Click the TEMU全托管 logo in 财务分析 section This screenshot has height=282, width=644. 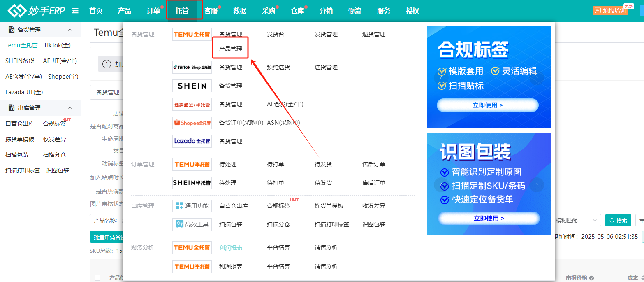192,247
